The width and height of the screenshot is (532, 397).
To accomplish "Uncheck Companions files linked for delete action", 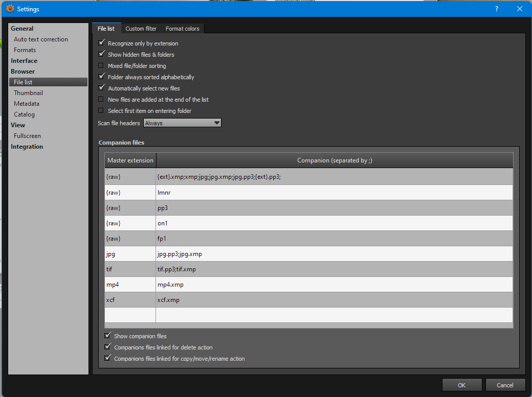I will [107, 347].
